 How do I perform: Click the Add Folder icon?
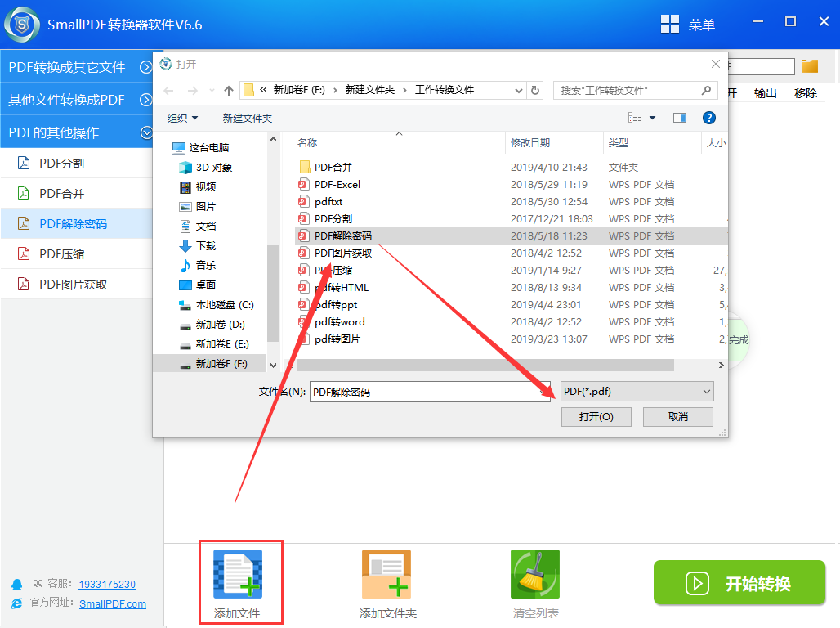pyautogui.click(x=386, y=574)
